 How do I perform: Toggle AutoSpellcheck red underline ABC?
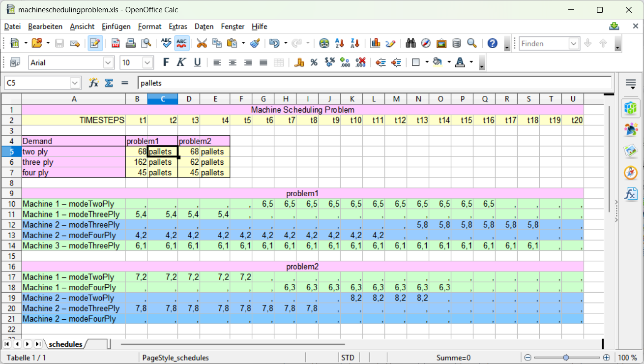[181, 43]
